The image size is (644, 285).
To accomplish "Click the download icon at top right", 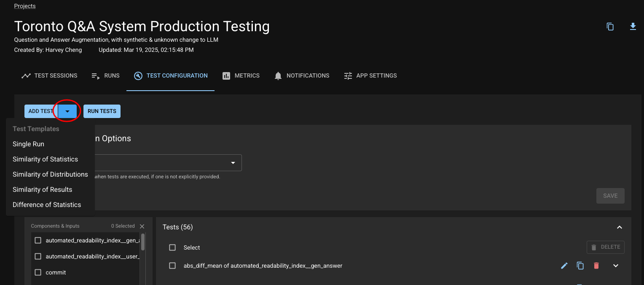I will click(x=633, y=27).
